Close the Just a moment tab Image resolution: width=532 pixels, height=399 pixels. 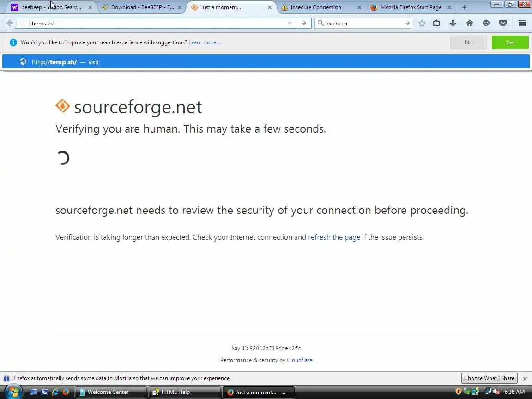269,7
